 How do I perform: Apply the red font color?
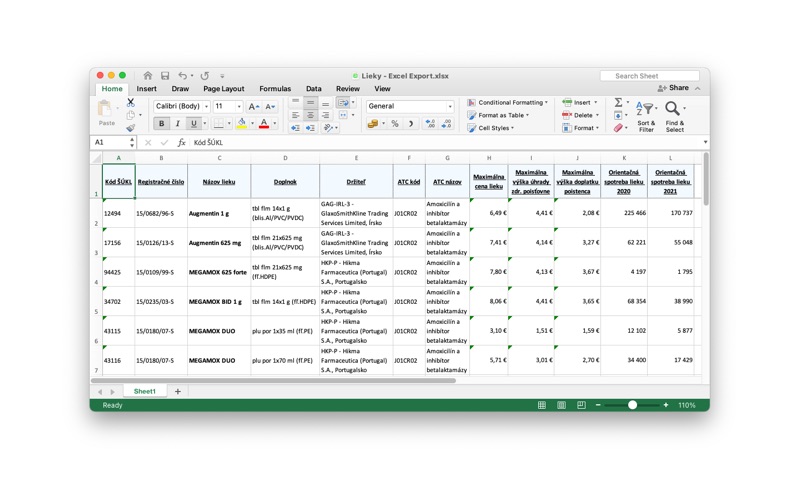coord(264,123)
